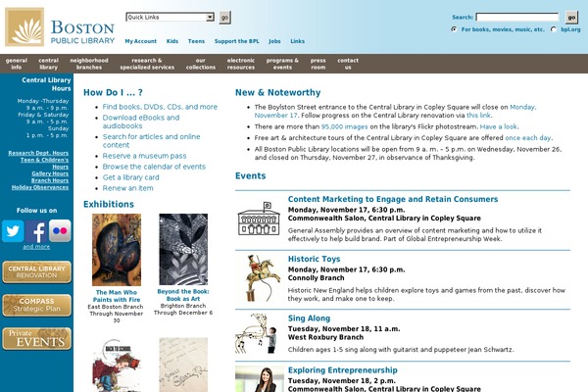This screenshot has width=588, height=392.
Task: Open Content Marketing to Engage event title
Action: click(x=393, y=199)
